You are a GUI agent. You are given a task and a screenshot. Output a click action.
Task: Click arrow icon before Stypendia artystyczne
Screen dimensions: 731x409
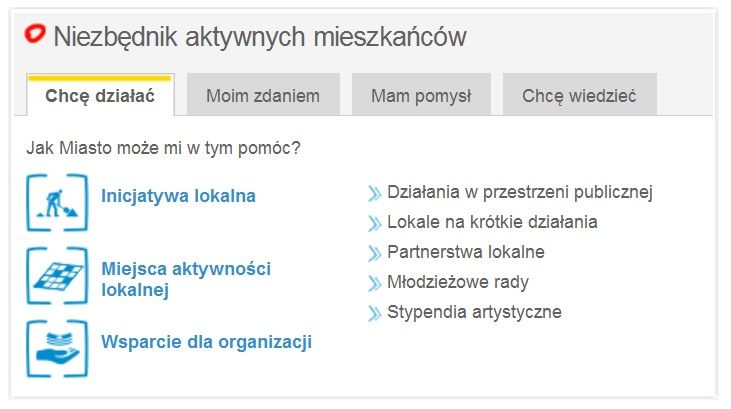click(375, 313)
